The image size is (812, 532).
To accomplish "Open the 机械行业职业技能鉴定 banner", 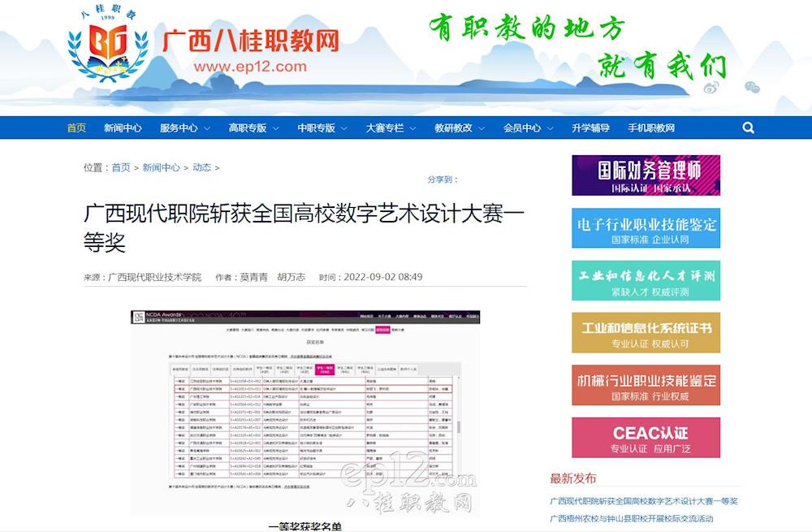I will (646, 386).
